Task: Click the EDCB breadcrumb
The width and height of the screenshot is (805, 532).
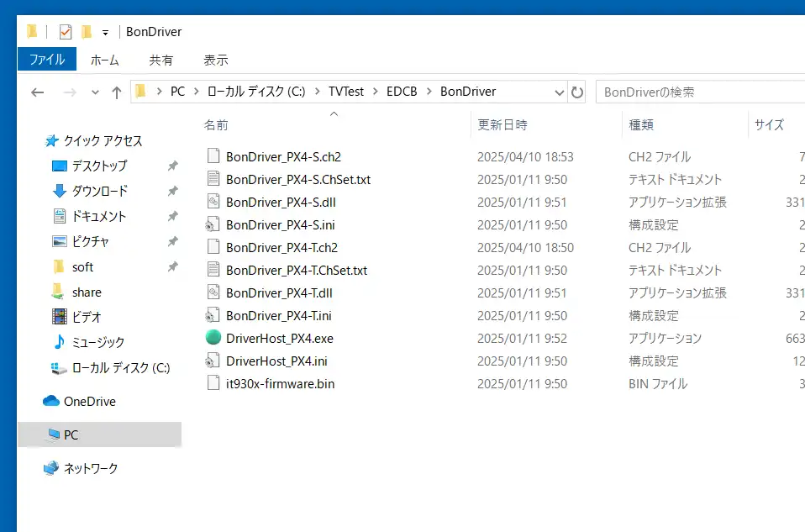Action: pyautogui.click(x=402, y=92)
